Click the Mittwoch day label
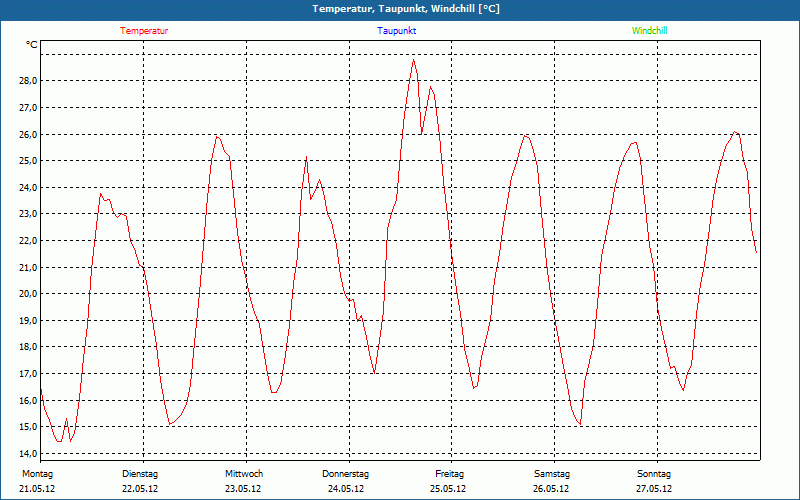800x500 pixels. pyautogui.click(x=244, y=474)
